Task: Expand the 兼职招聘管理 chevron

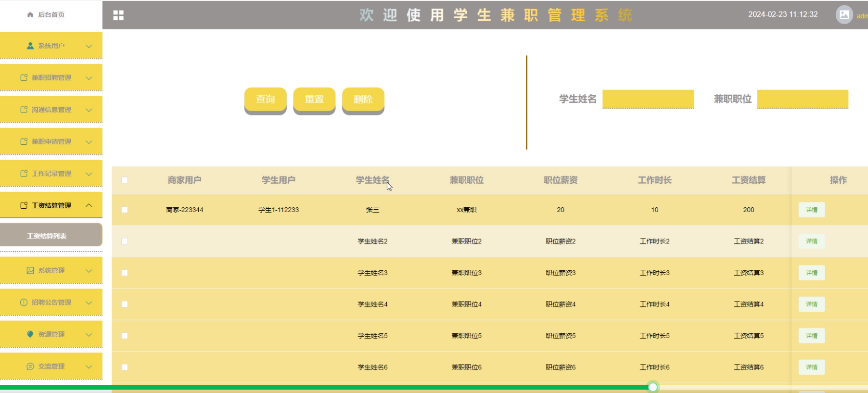Action: point(89,78)
